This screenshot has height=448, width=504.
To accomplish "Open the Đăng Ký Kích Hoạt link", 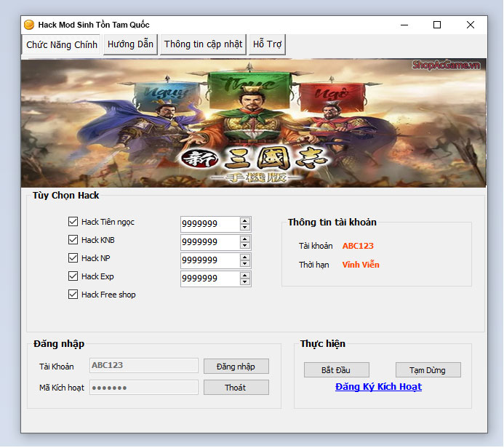I will [378, 387].
